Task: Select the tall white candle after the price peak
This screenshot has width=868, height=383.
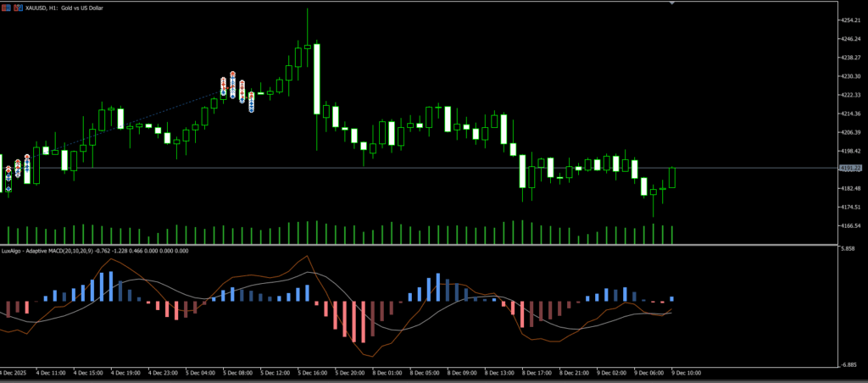Action: click(317, 79)
